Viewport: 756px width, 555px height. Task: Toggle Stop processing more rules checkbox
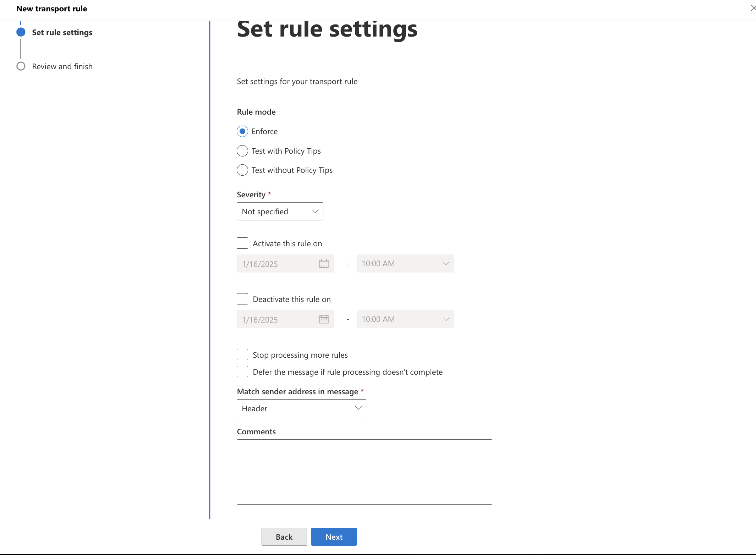click(x=242, y=355)
